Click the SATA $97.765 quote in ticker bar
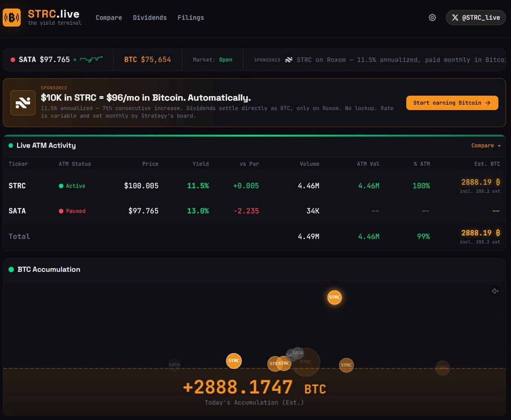Viewport: 511px width, 420px height. [44, 60]
